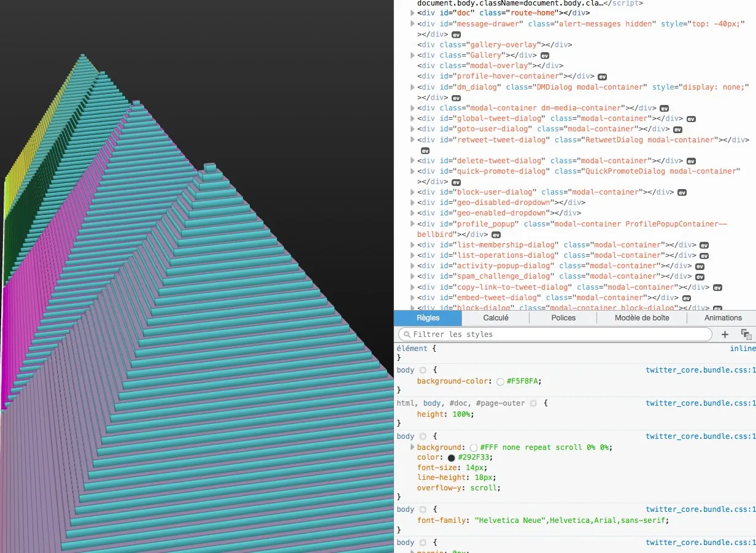This screenshot has width=756, height=553.
Task: Open the Animations tab
Action: (x=723, y=318)
